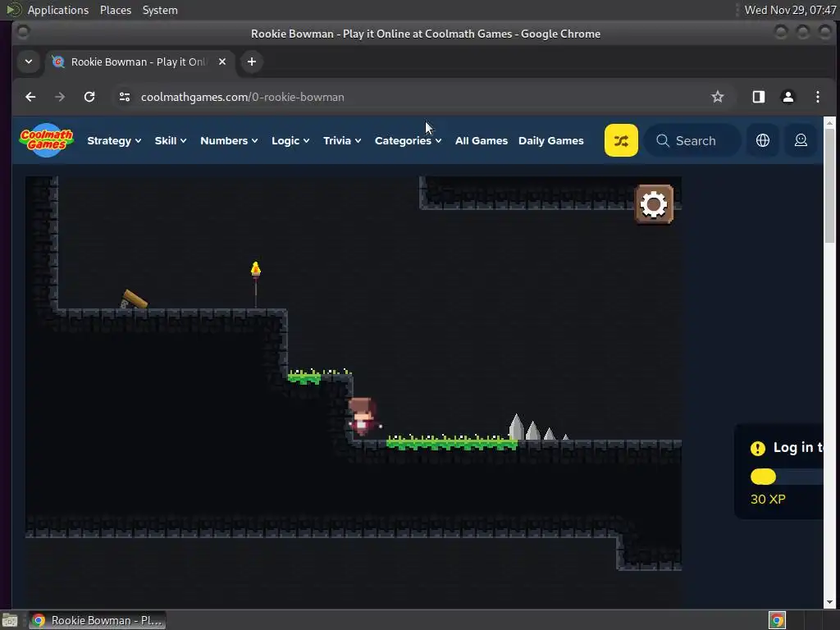The width and height of the screenshot is (840, 630).
Task: Open the System menu
Action: [160, 10]
